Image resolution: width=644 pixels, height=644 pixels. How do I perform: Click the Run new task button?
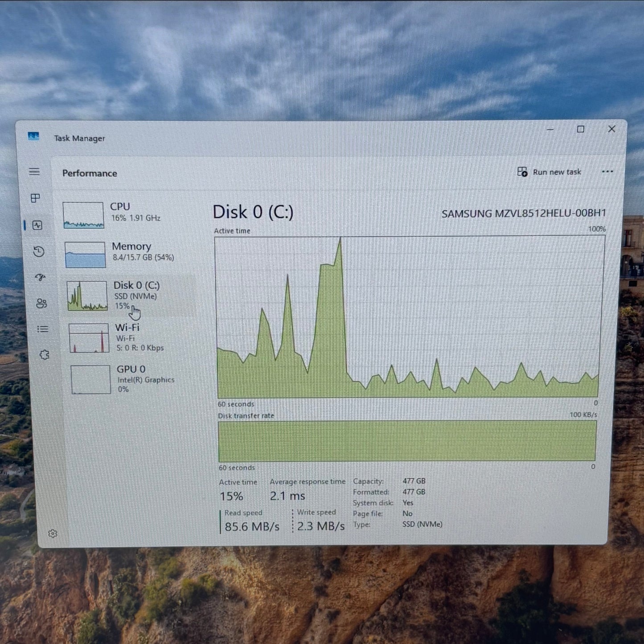[549, 172]
